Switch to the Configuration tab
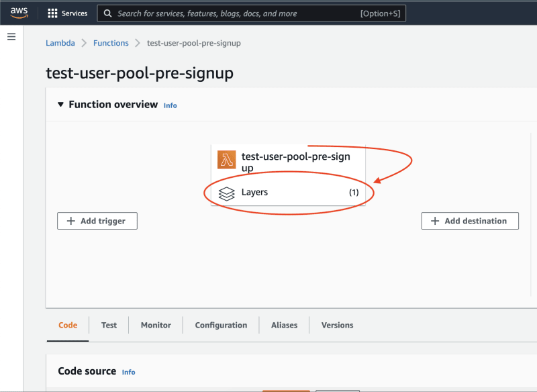 [221, 326]
